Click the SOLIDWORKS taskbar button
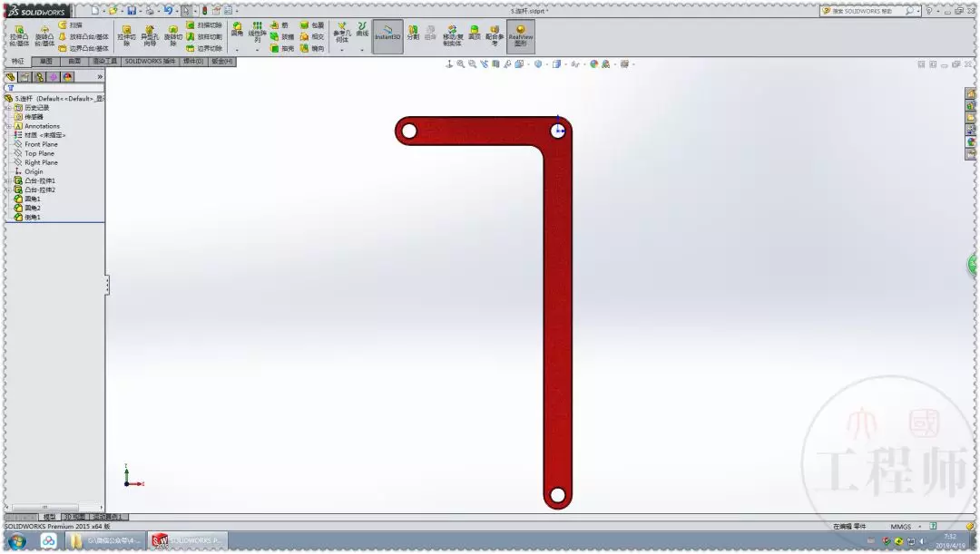 click(x=188, y=541)
